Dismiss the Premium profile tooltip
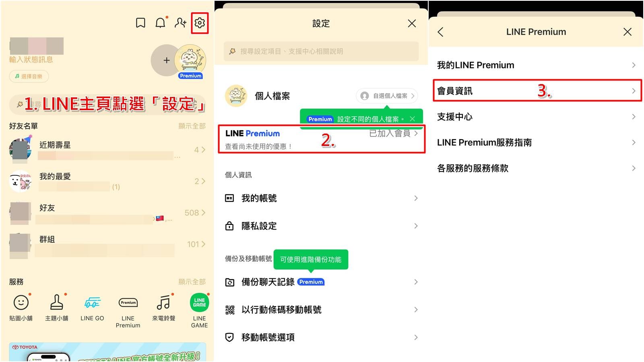This screenshot has width=644, height=362. [x=413, y=119]
